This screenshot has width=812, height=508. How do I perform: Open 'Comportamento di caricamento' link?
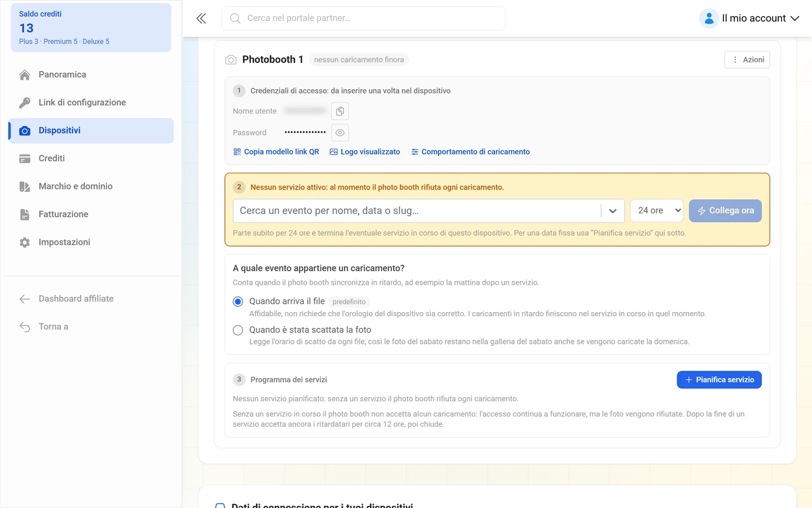(470, 152)
